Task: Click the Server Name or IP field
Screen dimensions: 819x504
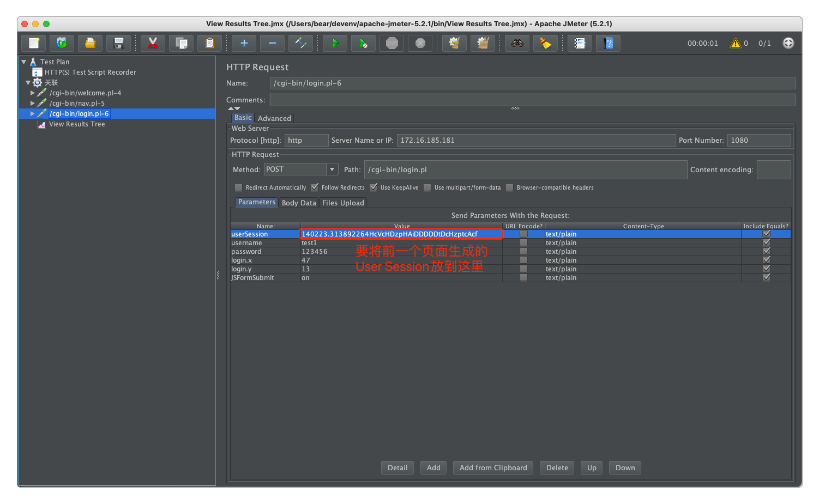Action: 536,140
